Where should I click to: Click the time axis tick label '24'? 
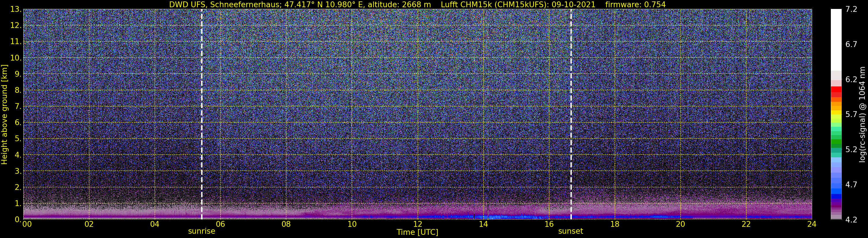click(812, 224)
